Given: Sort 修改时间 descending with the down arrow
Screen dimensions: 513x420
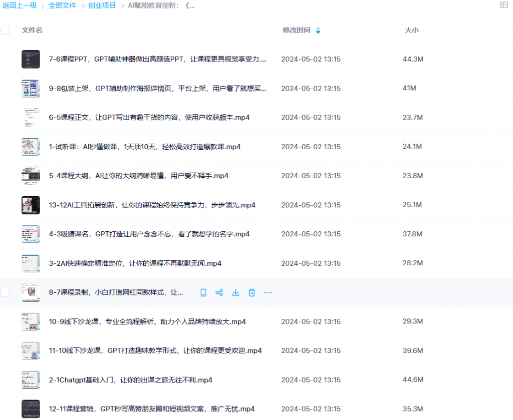Looking at the screenshot, I should 318,32.
